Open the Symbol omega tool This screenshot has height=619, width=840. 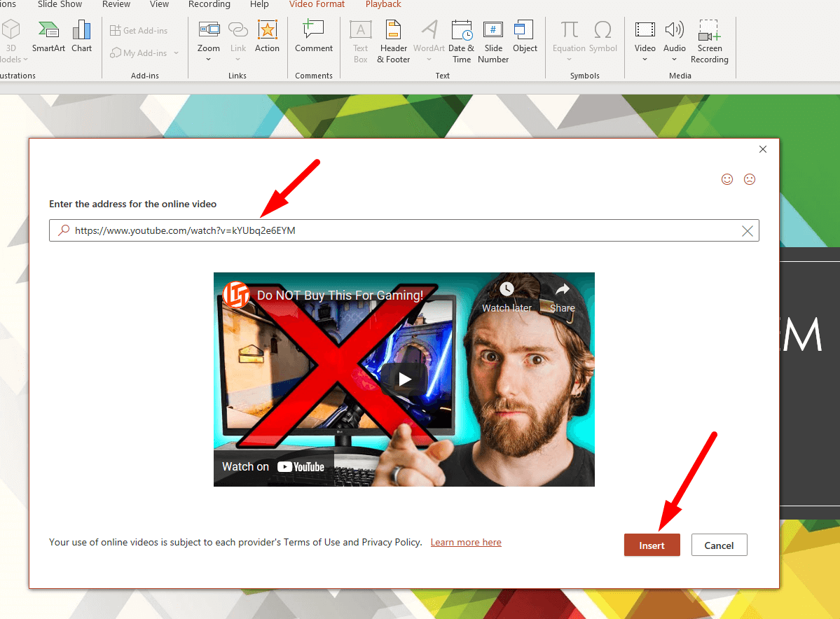click(x=603, y=36)
